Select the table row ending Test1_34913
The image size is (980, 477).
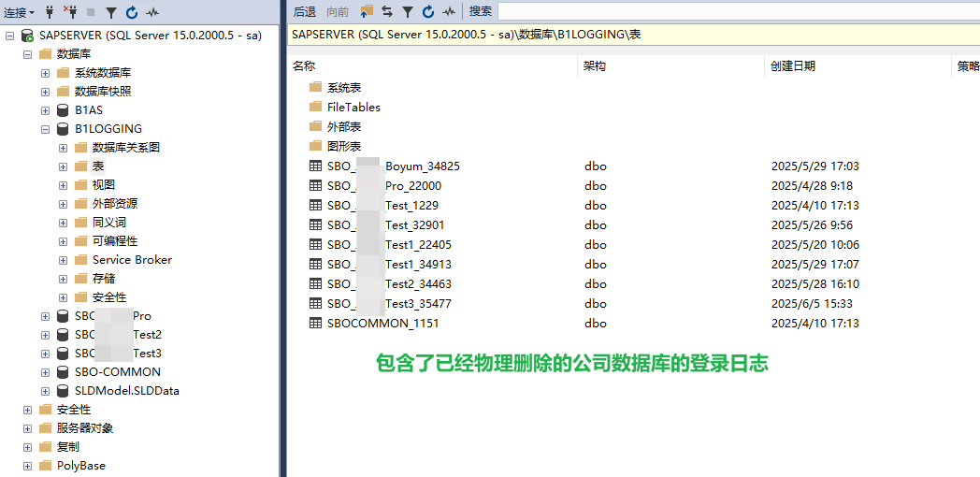coord(389,265)
